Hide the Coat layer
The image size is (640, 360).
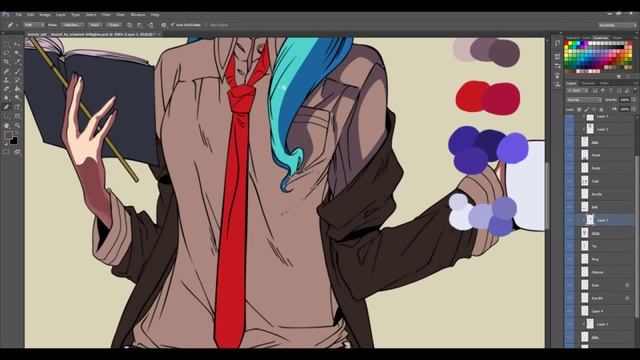click(x=569, y=181)
